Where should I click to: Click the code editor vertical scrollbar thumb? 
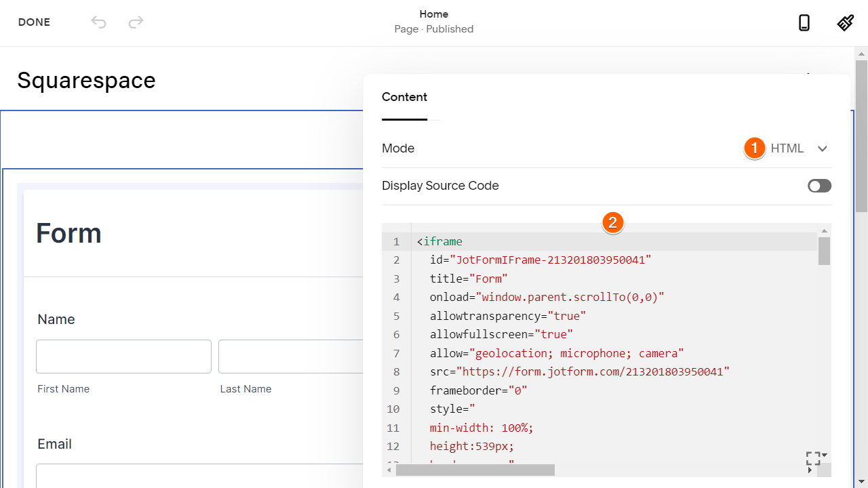[x=824, y=250]
